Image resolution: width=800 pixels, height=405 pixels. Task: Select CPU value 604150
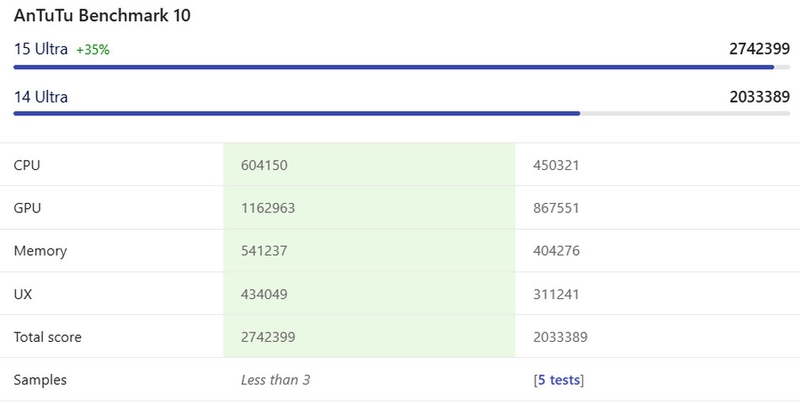[264, 165]
